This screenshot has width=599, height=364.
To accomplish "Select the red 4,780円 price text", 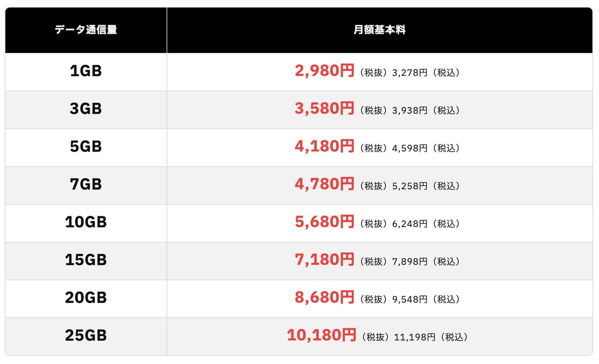I will click(324, 185).
